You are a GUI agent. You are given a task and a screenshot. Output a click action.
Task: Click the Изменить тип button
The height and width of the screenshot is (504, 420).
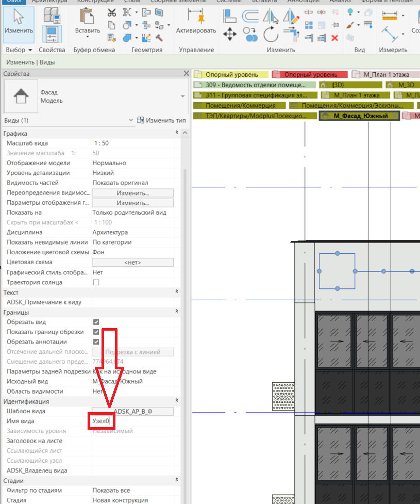click(x=161, y=120)
